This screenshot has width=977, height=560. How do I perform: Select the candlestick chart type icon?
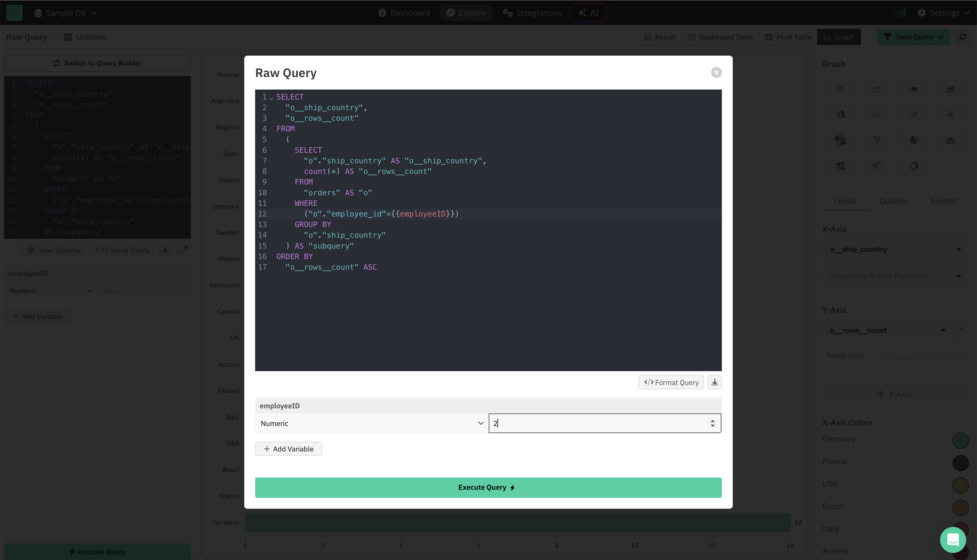click(950, 140)
